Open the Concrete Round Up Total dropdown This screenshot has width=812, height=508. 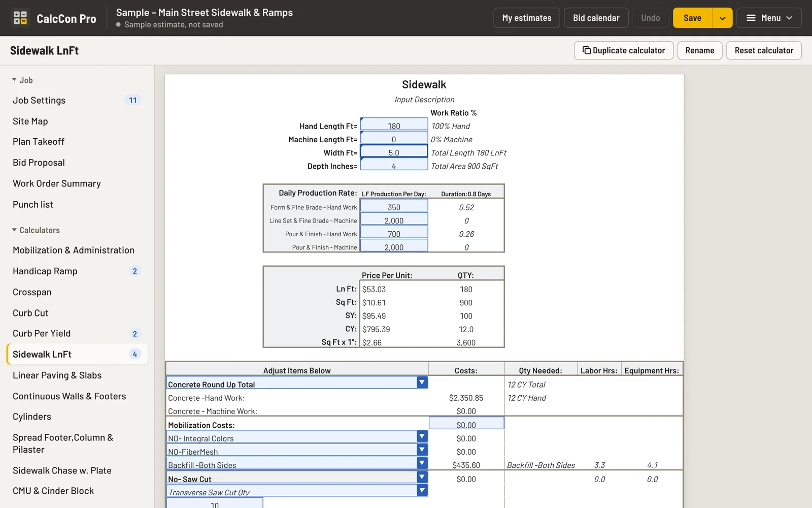(422, 383)
